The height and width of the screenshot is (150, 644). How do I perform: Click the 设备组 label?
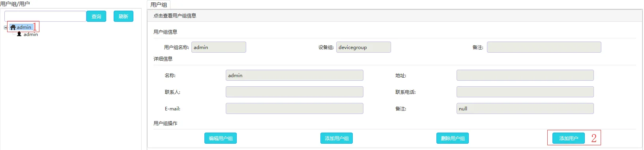pos(326,47)
